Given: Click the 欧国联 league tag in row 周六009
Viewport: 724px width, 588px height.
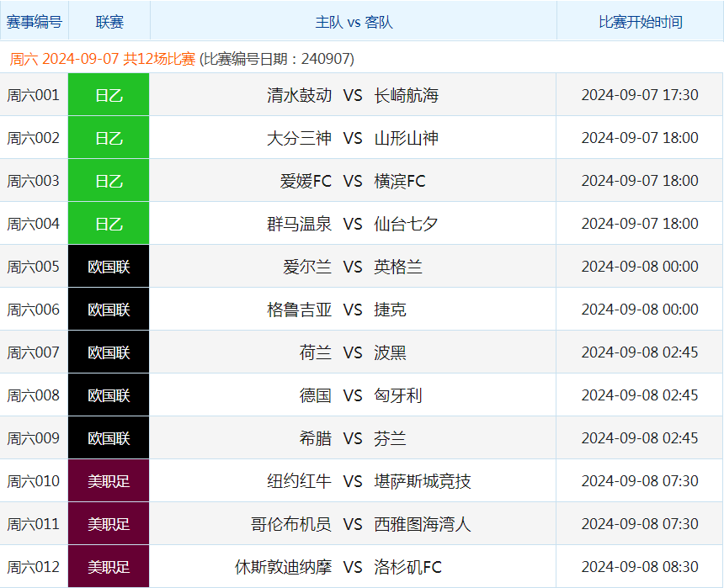Looking at the screenshot, I should (109, 438).
